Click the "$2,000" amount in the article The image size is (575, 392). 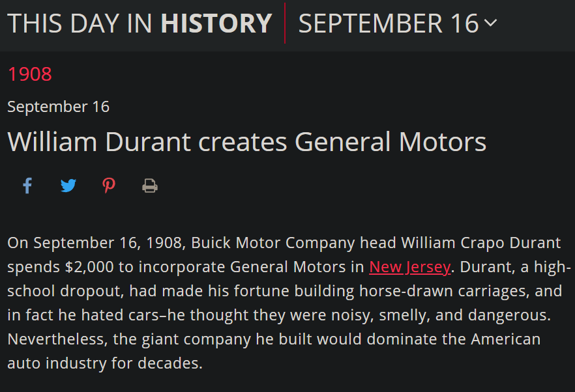90,267
